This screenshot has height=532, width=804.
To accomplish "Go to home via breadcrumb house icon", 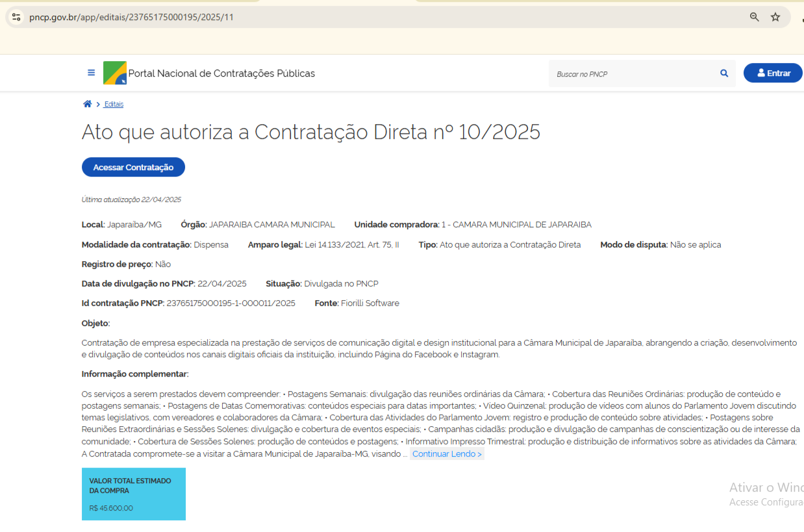I will pyautogui.click(x=87, y=104).
